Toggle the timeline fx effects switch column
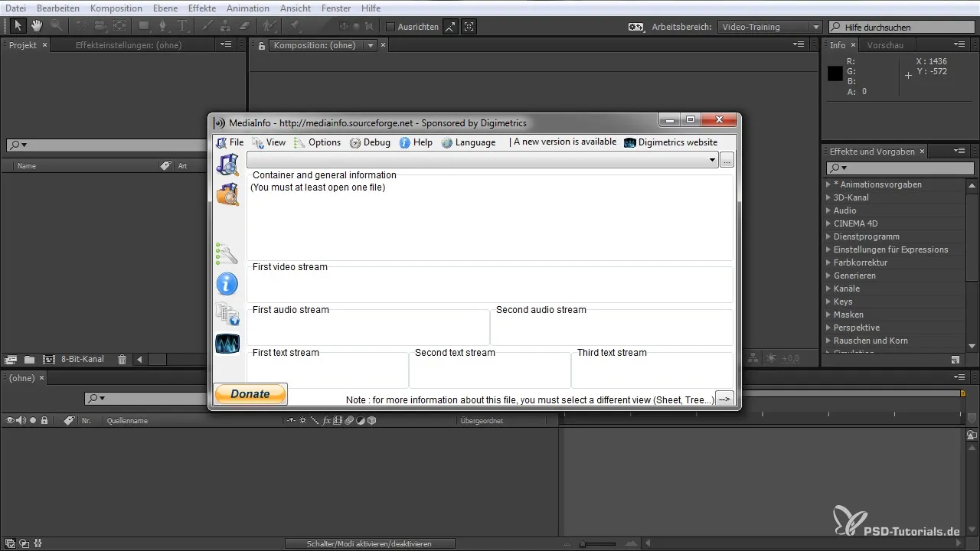Screen dimensions: 980x551 326,420
